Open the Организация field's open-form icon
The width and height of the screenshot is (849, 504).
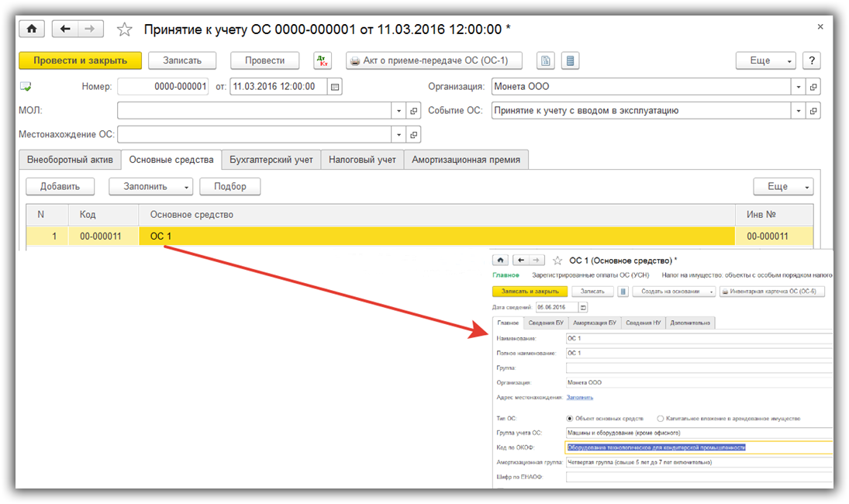(813, 87)
